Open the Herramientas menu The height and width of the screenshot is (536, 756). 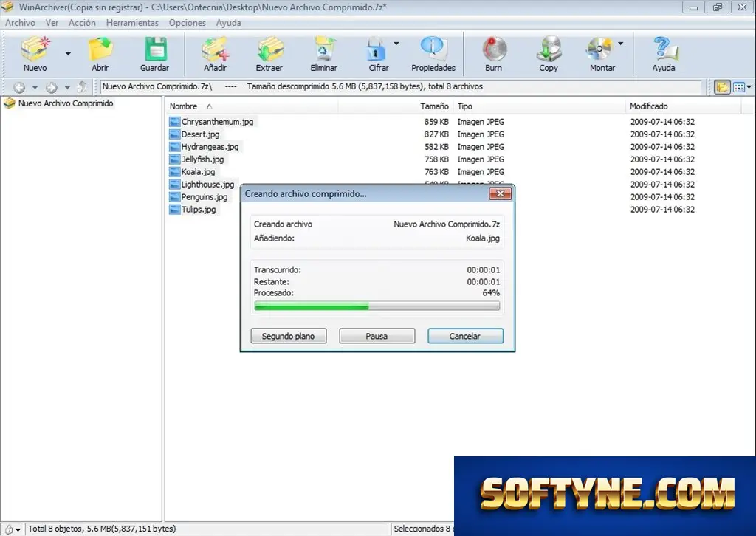click(132, 23)
